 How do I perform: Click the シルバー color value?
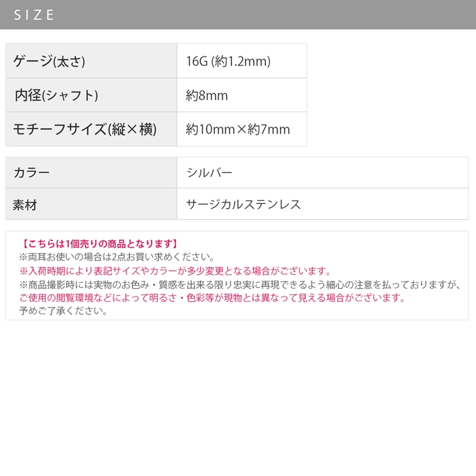(209, 173)
